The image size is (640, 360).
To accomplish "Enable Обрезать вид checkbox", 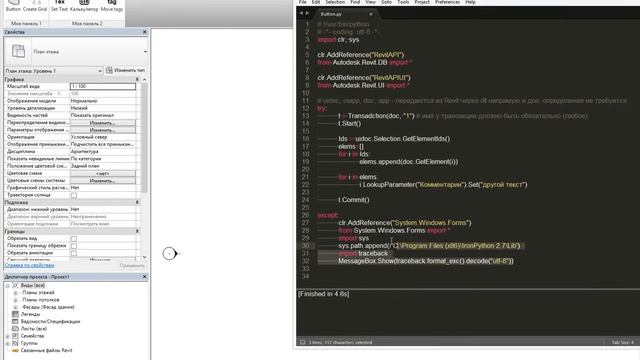I will pyautogui.click(x=74, y=238).
